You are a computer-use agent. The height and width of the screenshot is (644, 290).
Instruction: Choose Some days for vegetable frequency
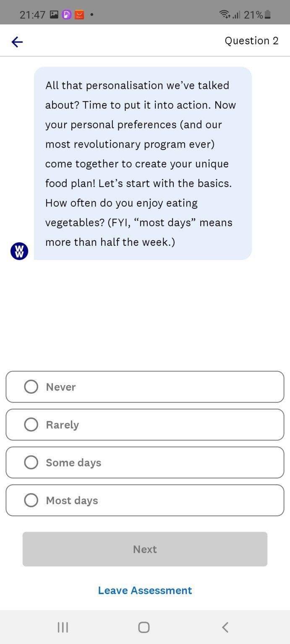[x=145, y=462]
